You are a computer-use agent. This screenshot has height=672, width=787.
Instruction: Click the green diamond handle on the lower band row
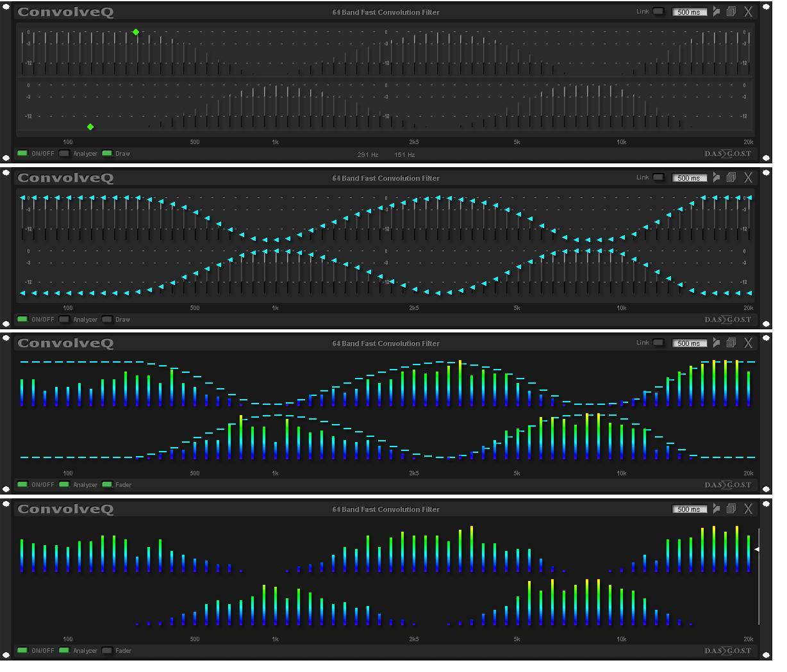[90, 127]
